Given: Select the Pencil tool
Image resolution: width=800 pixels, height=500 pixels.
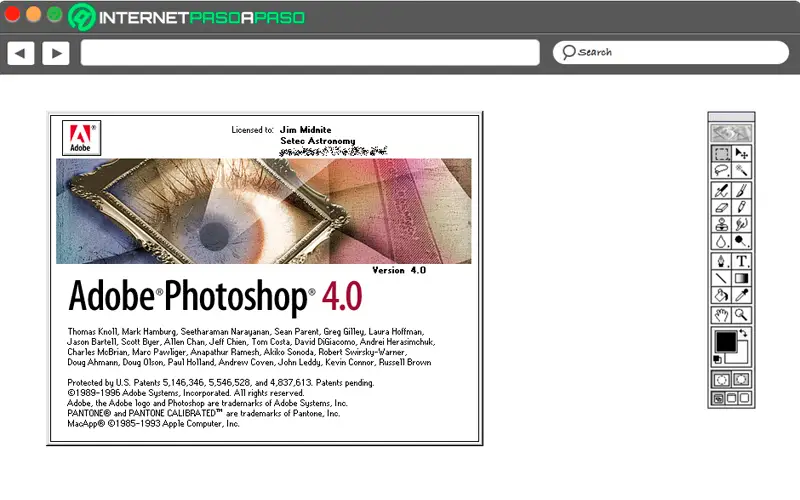Looking at the screenshot, I should 741,207.
